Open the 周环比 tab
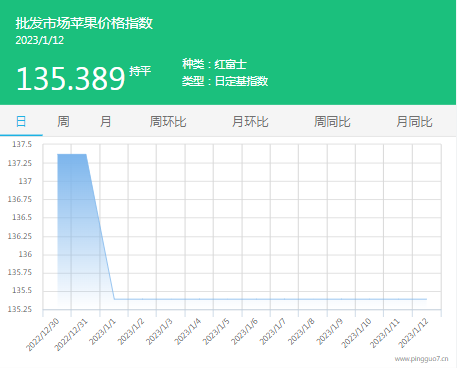Image resolution: width=457 pixels, height=368 pixels. pos(168,121)
